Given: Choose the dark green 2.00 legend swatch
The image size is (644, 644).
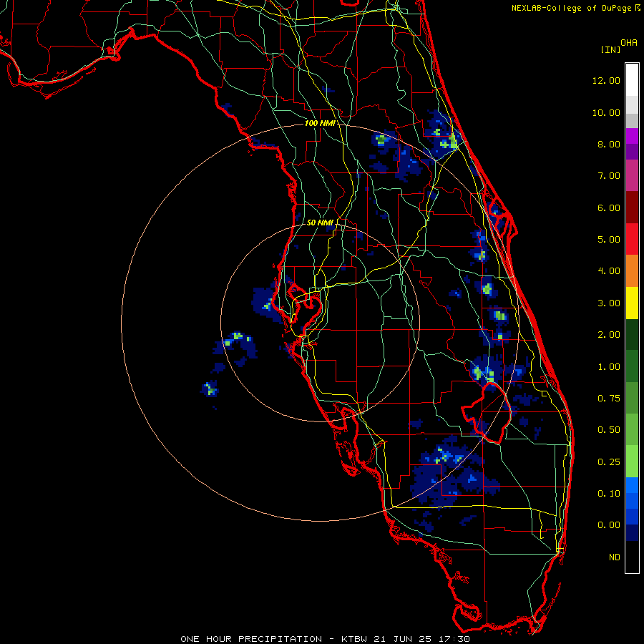Looking at the screenshot, I should click(632, 335).
